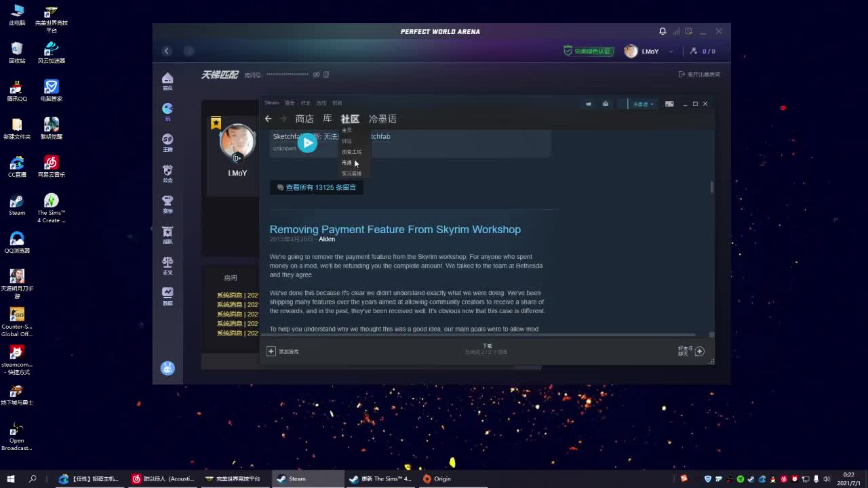View all 13125 comments link
The height and width of the screenshot is (488, 868).
[x=317, y=187]
